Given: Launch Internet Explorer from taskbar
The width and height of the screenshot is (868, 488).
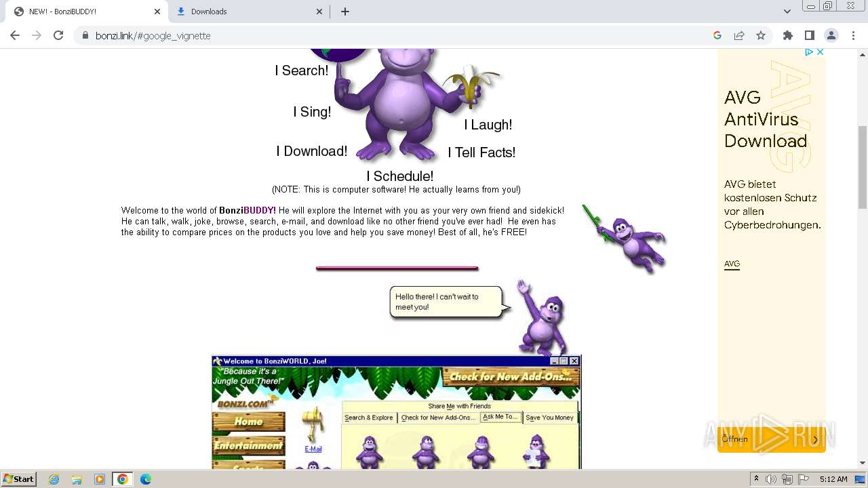Looking at the screenshot, I should (x=54, y=479).
